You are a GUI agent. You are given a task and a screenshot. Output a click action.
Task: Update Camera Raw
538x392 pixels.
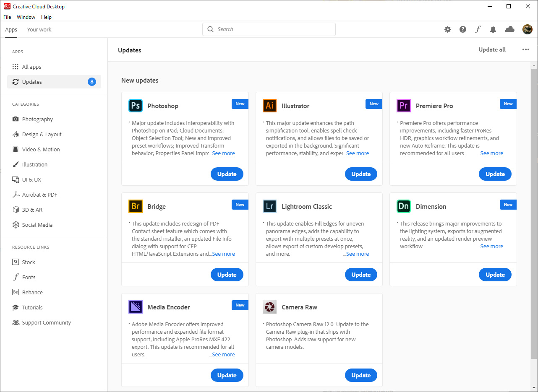point(361,375)
